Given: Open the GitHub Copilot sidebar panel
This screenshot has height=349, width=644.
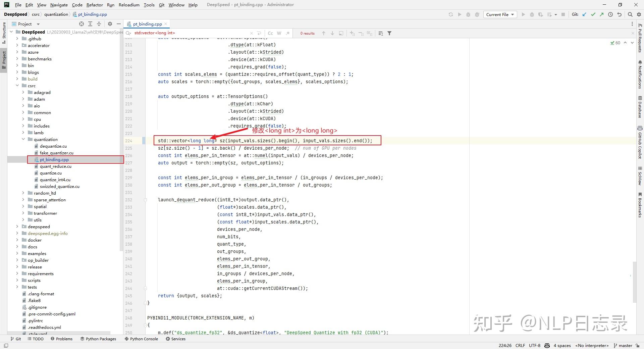Looking at the screenshot, I should click(x=640, y=141).
